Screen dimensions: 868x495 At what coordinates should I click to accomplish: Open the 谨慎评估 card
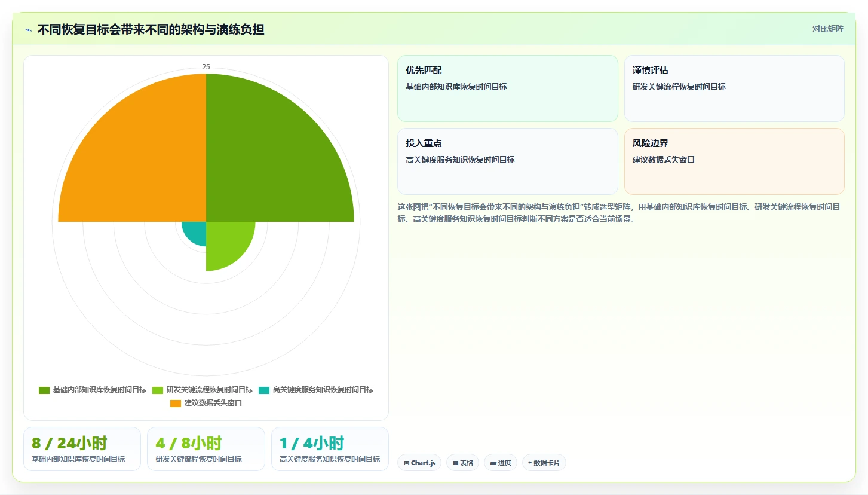(734, 88)
